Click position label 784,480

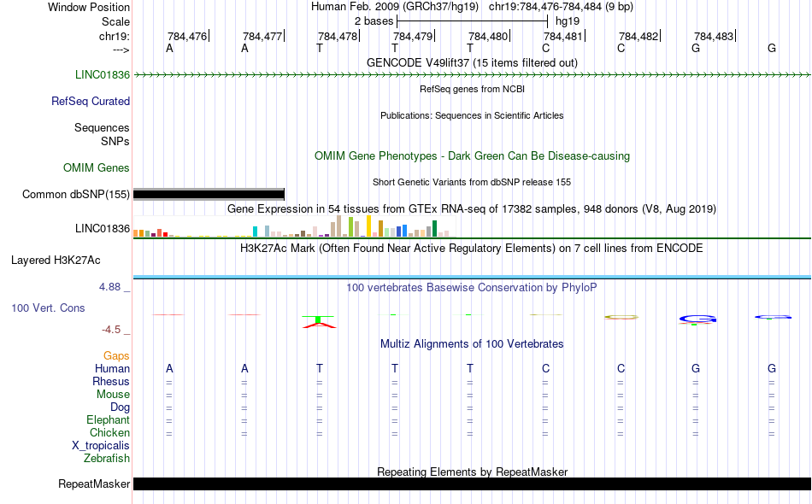click(488, 36)
